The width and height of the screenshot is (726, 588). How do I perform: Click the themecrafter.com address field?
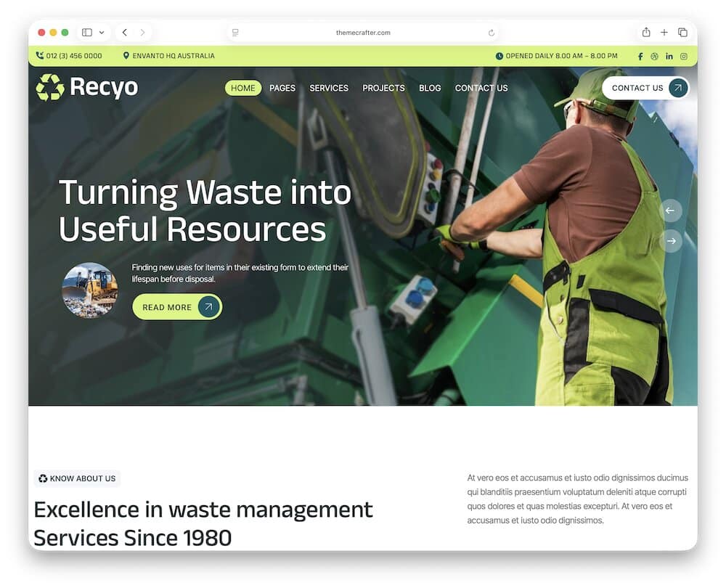[363, 33]
